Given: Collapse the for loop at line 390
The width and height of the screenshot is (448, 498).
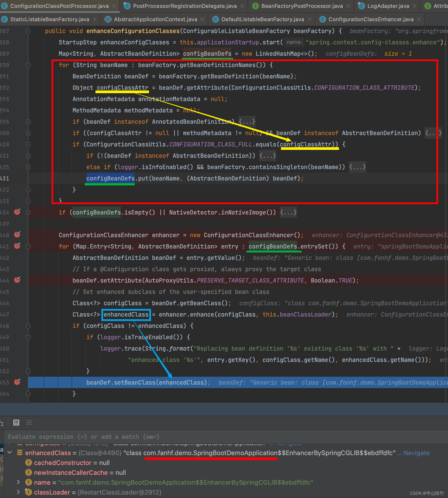Looking at the screenshot, I should pyautogui.click(x=28, y=65).
